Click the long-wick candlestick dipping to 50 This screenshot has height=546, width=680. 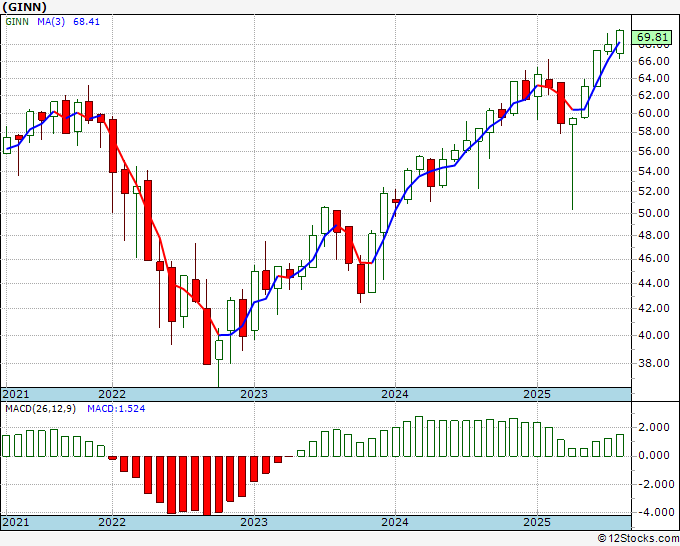(x=572, y=164)
